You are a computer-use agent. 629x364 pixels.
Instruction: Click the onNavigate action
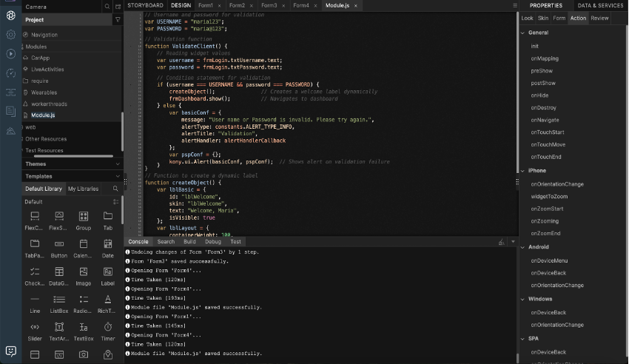click(544, 119)
